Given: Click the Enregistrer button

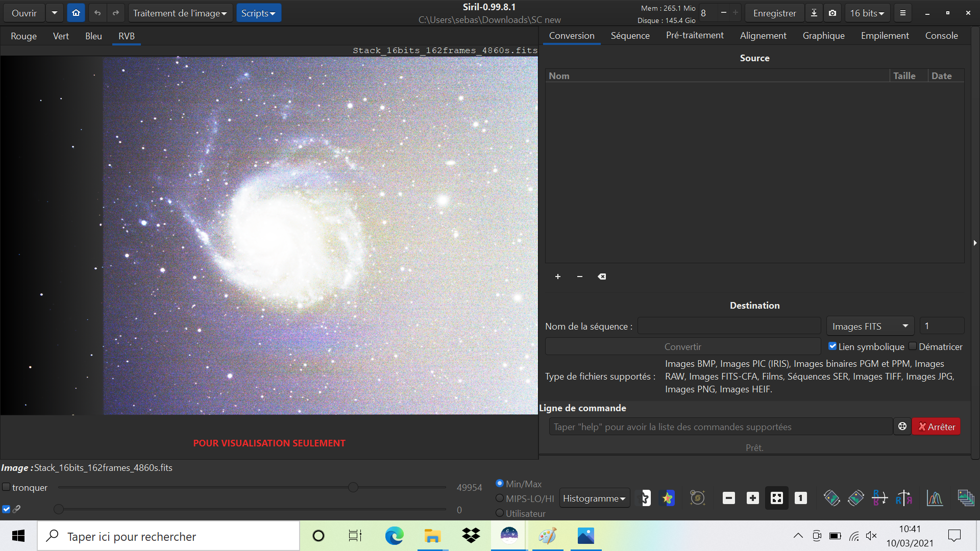Looking at the screenshot, I should coord(774,13).
